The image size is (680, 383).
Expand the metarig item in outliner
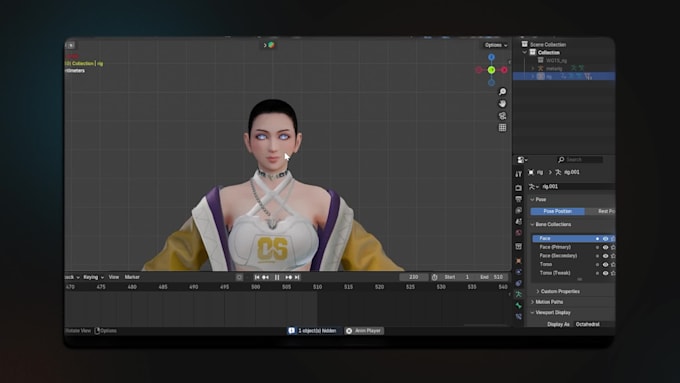(533, 69)
